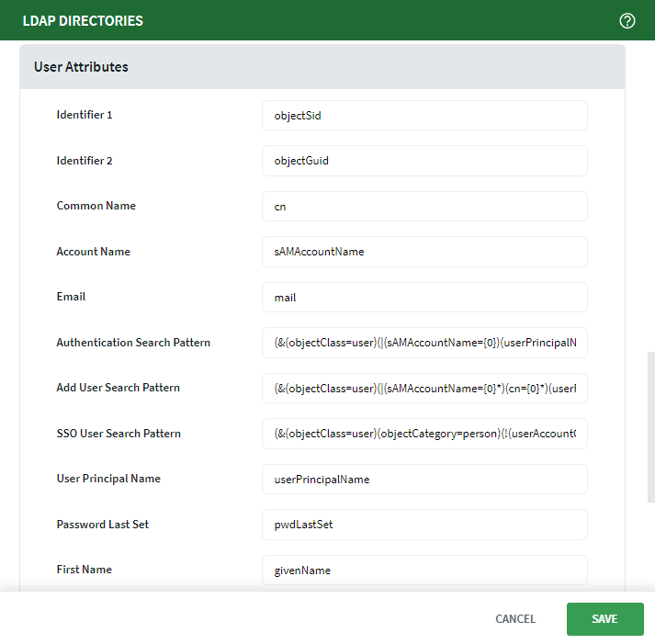Screen dimensions: 655x644
Task: Click the Email field containing mail
Action: [x=424, y=298]
